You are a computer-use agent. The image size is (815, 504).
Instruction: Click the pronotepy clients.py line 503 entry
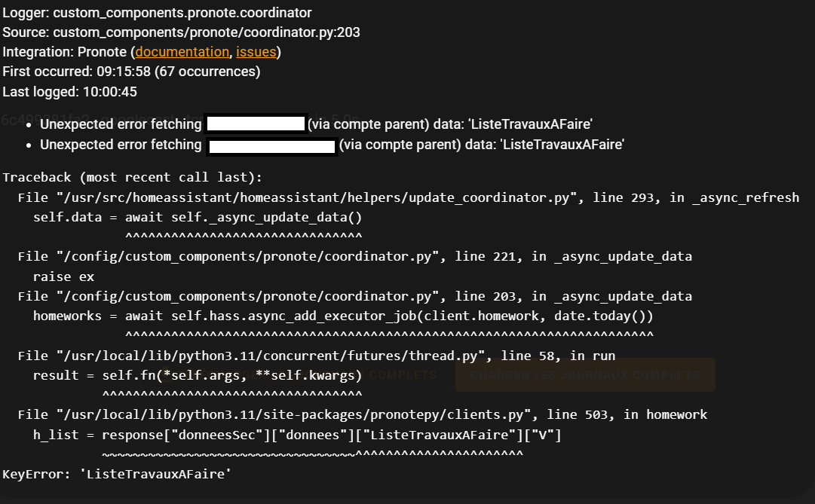[362, 414]
